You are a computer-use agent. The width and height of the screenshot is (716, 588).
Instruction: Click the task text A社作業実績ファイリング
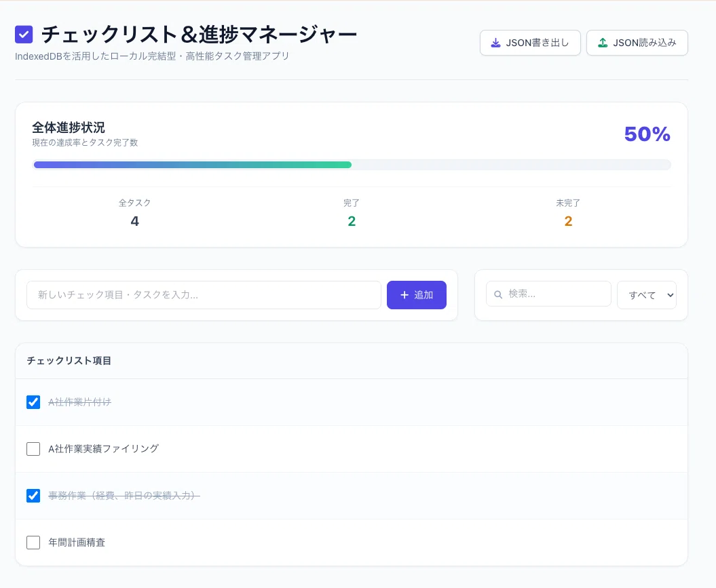point(104,449)
